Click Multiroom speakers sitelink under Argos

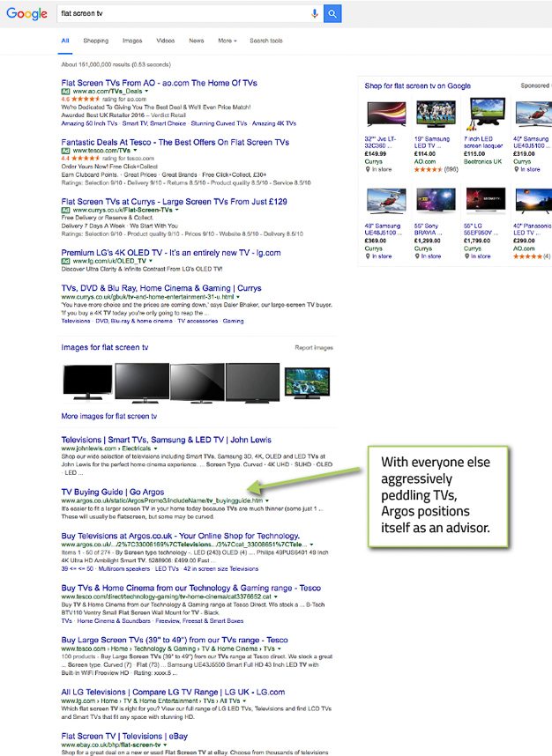coord(124,569)
